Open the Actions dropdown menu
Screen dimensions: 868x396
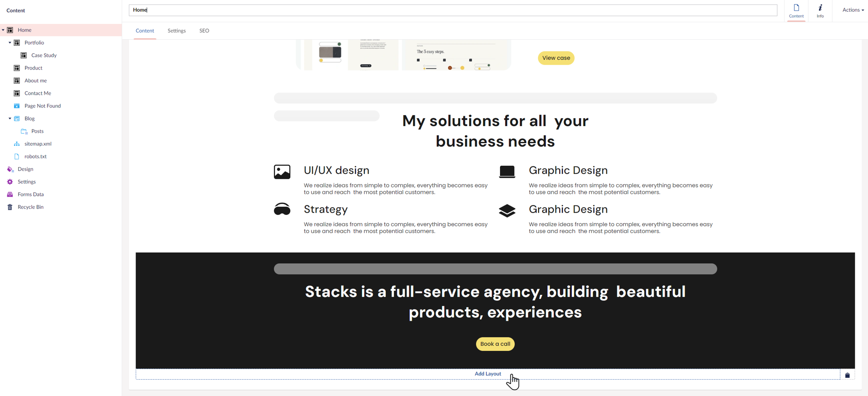click(x=853, y=10)
